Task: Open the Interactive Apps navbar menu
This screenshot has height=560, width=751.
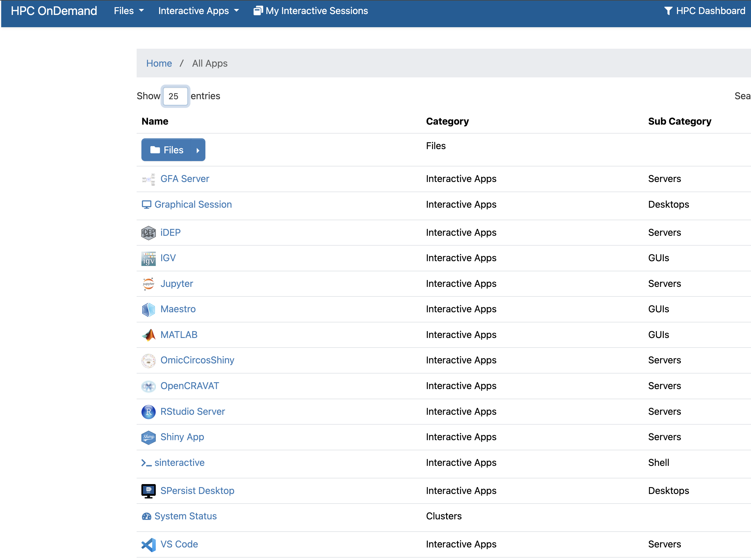Action: (199, 11)
